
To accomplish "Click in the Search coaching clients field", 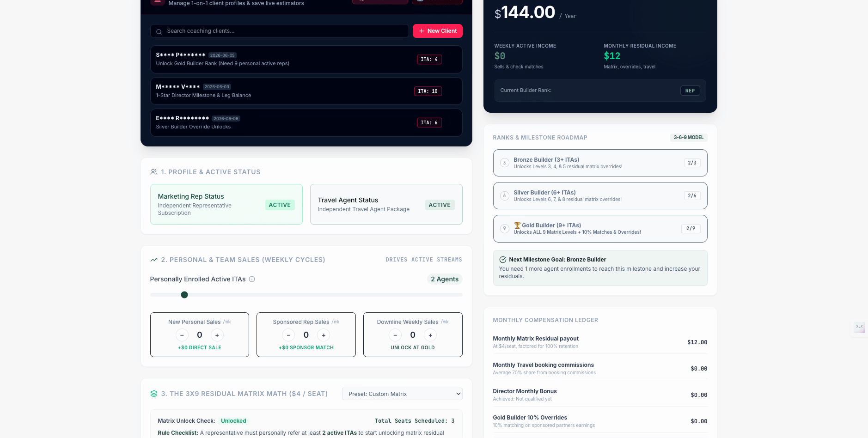I will point(279,31).
